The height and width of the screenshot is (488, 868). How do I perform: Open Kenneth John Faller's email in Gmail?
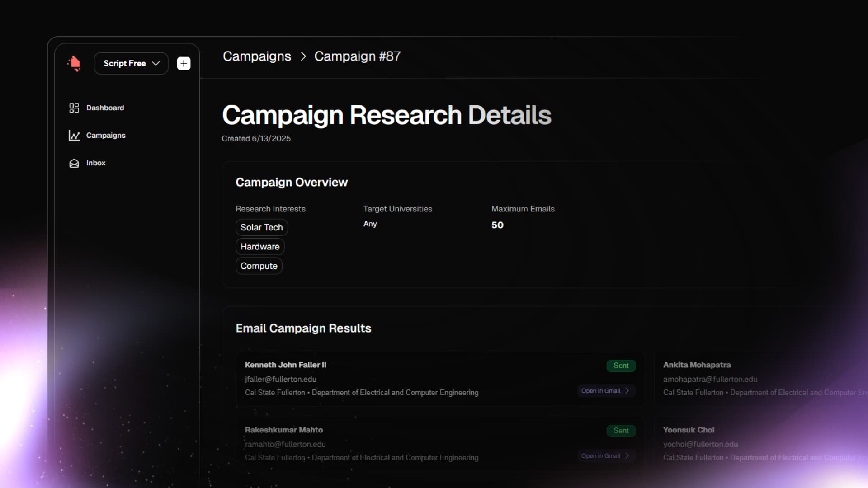601,391
